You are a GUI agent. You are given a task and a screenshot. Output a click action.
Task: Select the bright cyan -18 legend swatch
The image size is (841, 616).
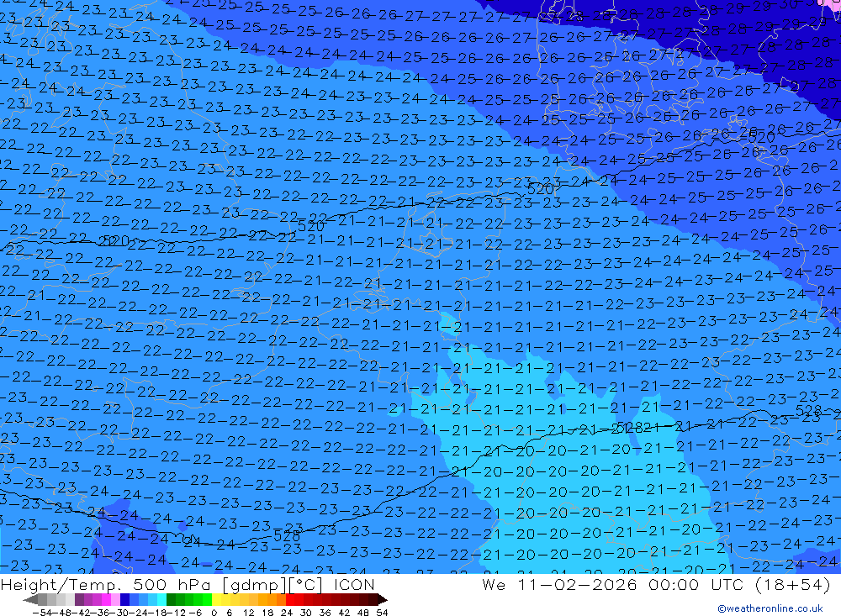[x=161, y=600]
